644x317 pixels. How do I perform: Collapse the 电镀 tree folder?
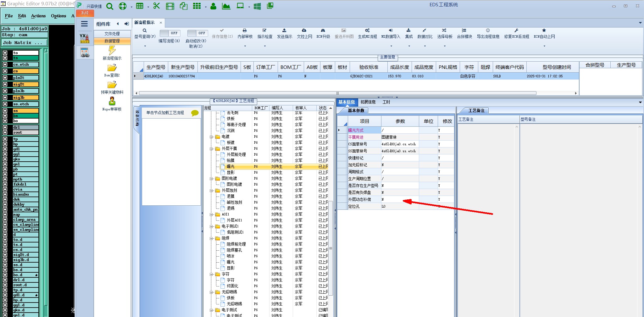211,137
